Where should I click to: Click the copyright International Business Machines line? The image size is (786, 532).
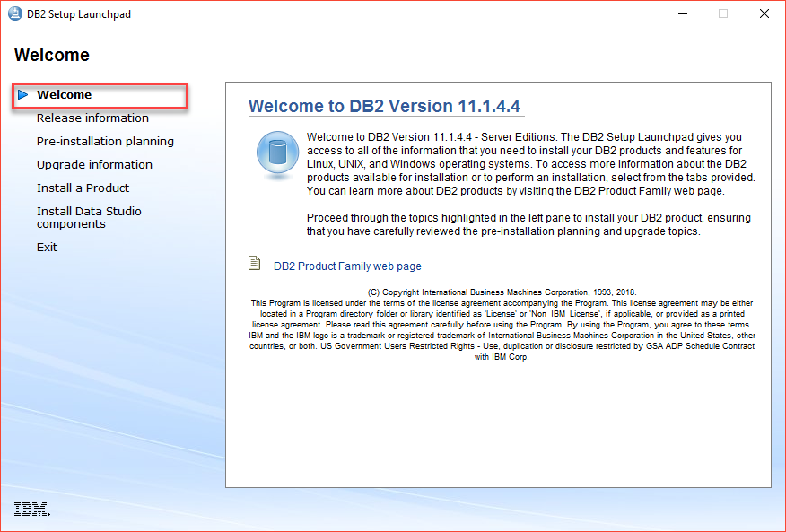point(502,292)
